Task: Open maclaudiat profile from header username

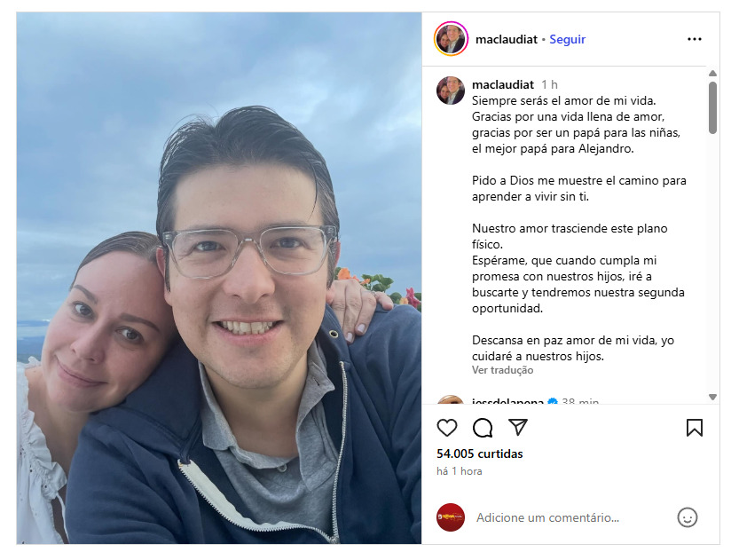Action: (x=507, y=39)
